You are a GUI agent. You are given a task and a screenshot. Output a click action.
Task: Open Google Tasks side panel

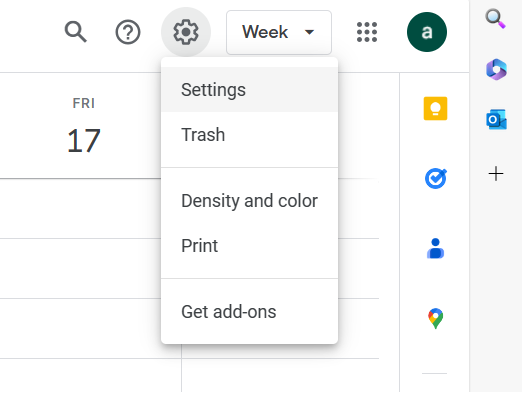click(x=436, y=179)
